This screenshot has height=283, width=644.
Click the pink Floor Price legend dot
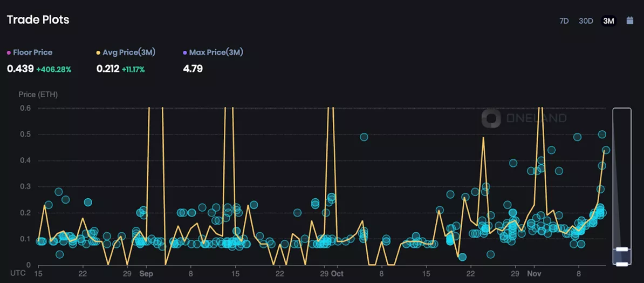point(9,53)
